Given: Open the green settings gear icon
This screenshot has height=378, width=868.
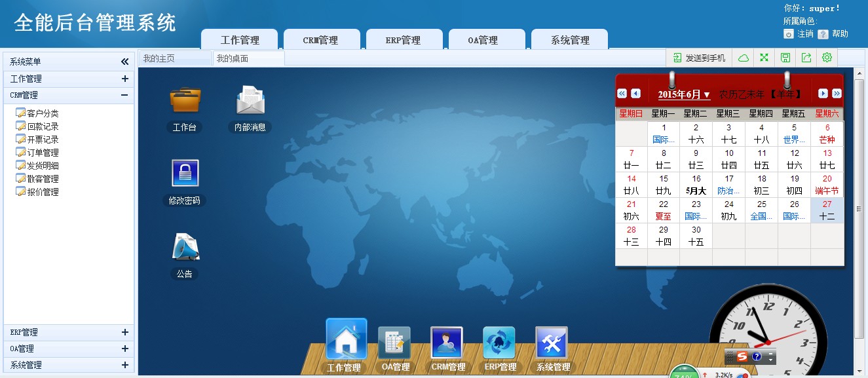Looking at the screenshot, I should coord(827,58).
